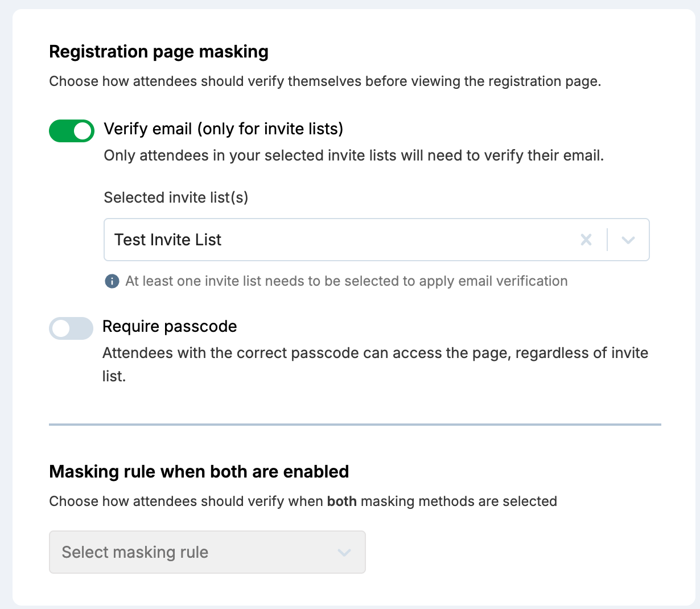Image resolution: width=700 pixels, height=609 pixels.
Task: Click the Test Invite List selected value
Action: (168, 240)
